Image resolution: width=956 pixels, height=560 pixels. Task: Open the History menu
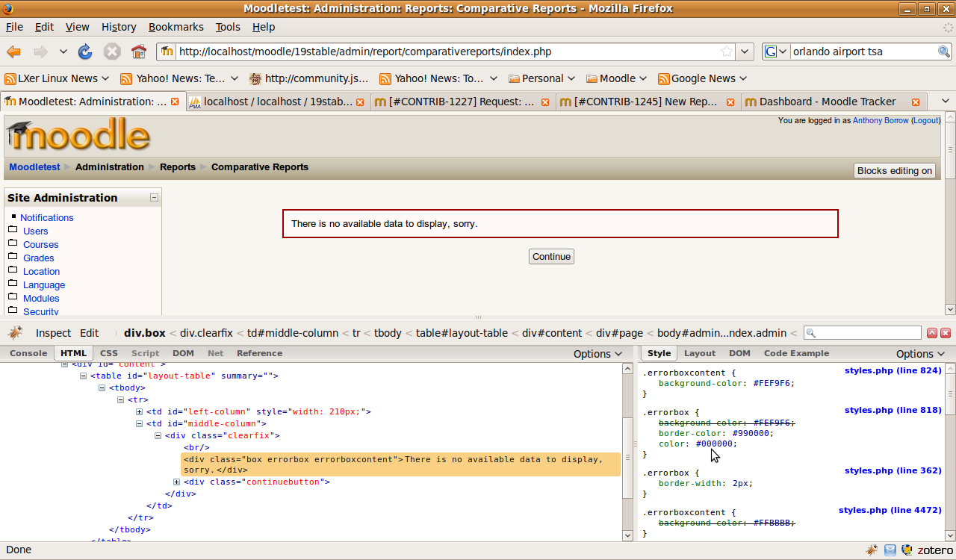pos(119,27)
